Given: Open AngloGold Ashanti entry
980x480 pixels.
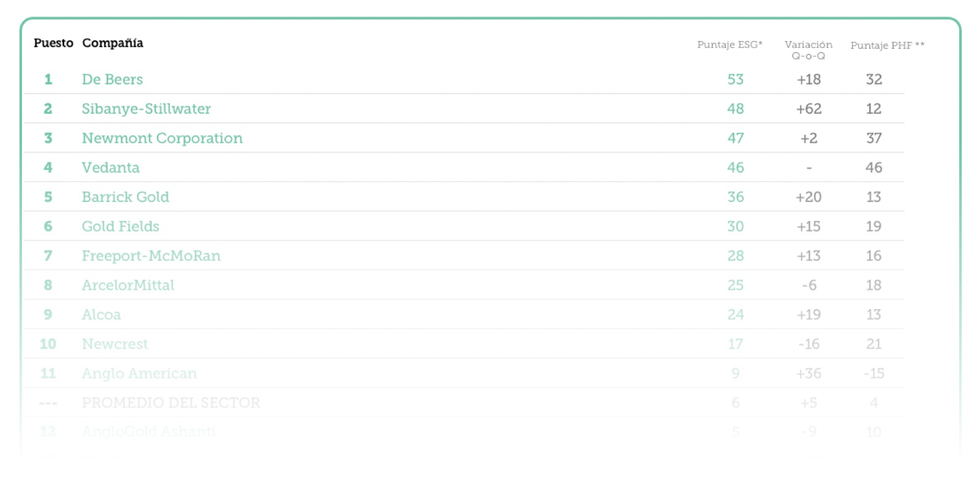Looking at the screenshot, I should point(149,432).
